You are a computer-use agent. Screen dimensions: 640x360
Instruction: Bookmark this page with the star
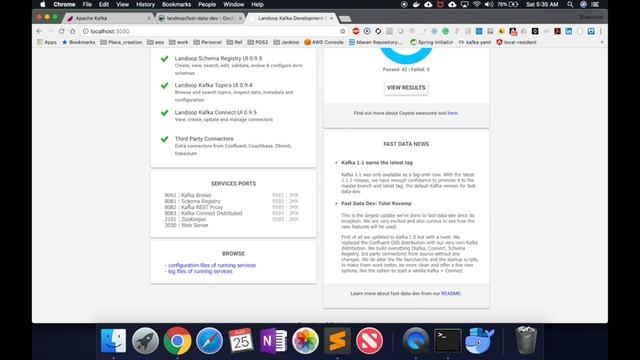(x=342, y=31)
